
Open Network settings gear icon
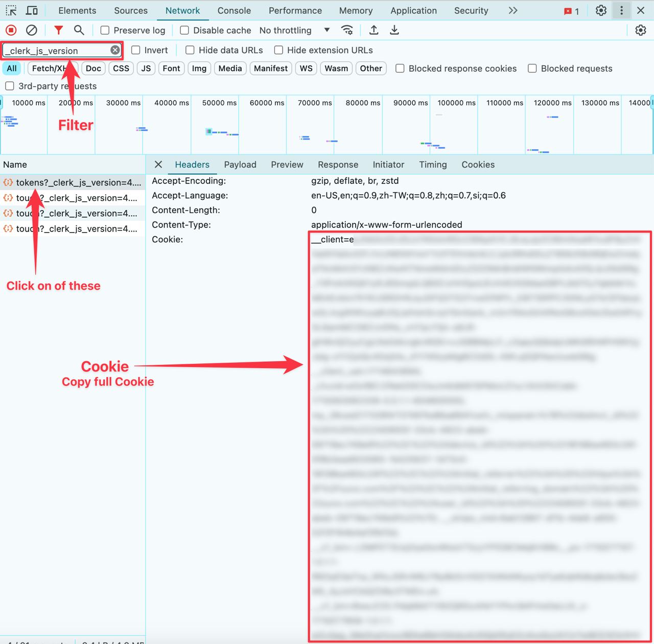(641, 30)
